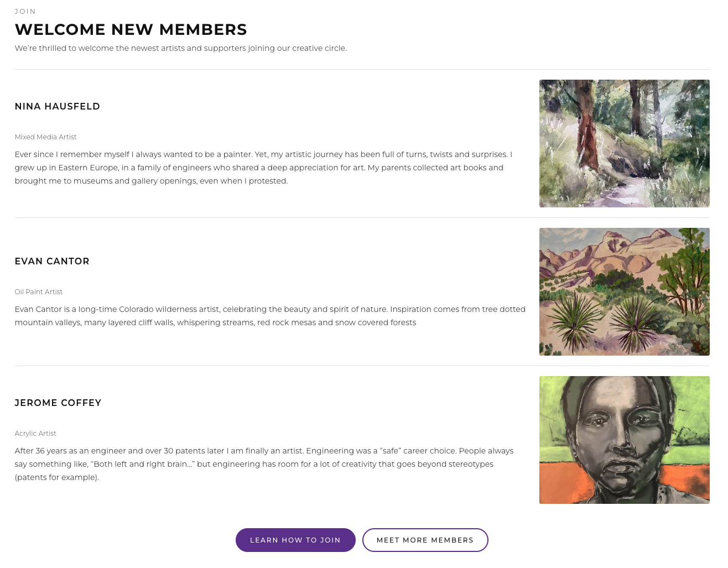Screen dimensions: 728x568
Task: View Jerome Coffey's acrylic portrait painting
Action: click(624, 440)
